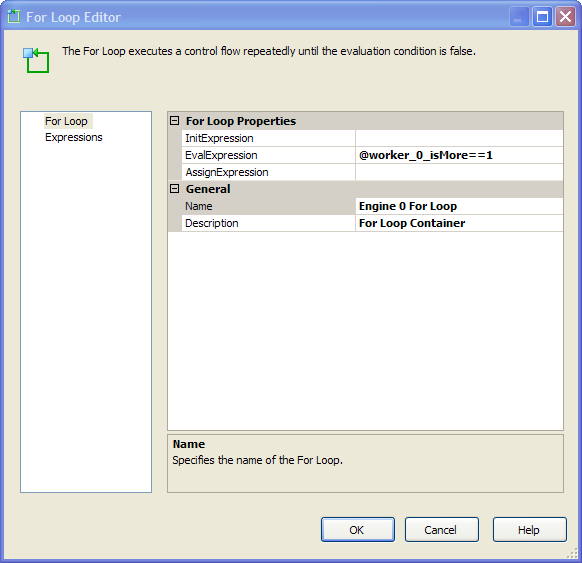Collapse the For Loop Properties section
Viewport: 582px width, 563px height.
(174, 121)
